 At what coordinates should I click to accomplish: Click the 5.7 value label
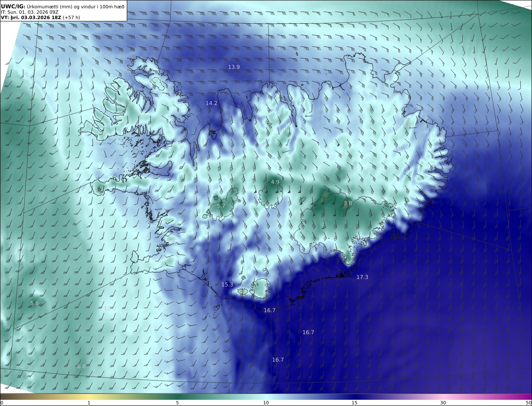221,205
